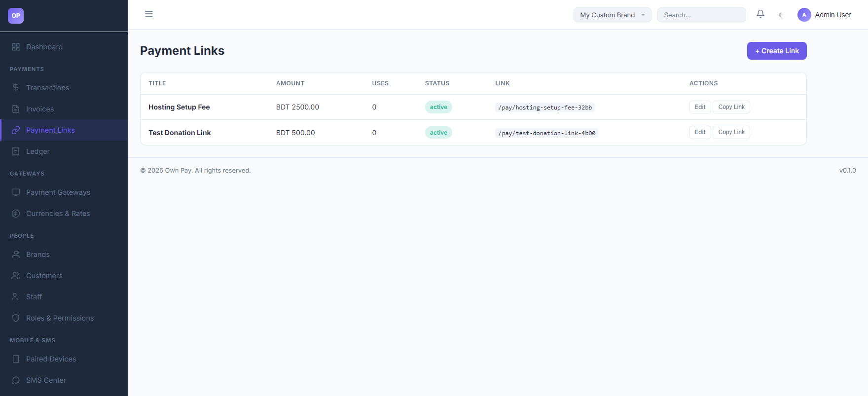Click /pay/test-donation-link-4b00 link path
868x396 pixels.
coord(547,133)
